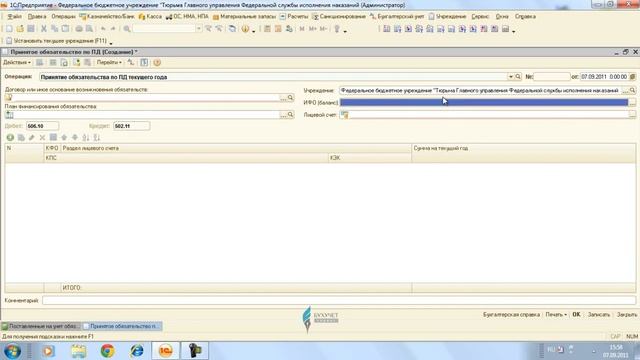Expand the search box dropdown arrow in toolbar
640x360 pixels.
click(198, 29)
